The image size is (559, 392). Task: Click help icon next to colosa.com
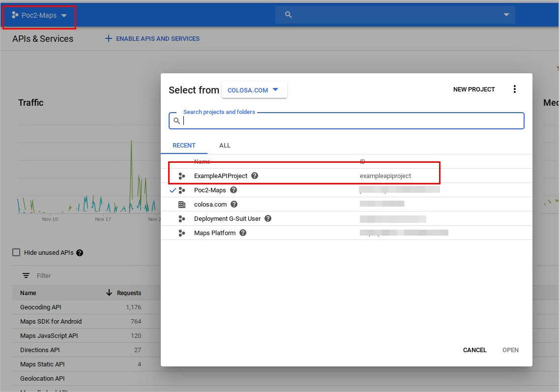[234, 204]
